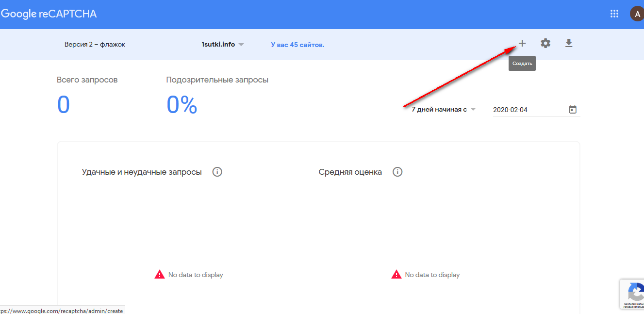Screen dimensions: 644x314
Task: Click the Версия 2 – флажок label
Action: click(95, 45)
